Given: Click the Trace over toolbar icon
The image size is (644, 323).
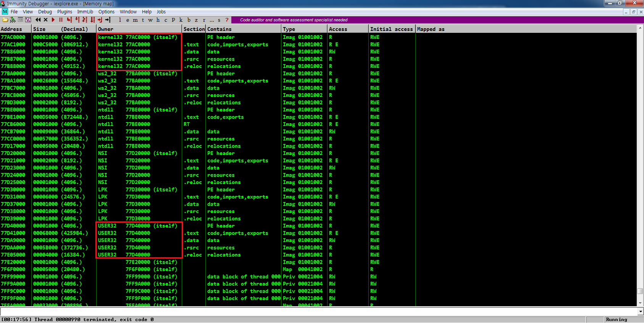Looking at the screenshot, I should click(x=92, y=20).
